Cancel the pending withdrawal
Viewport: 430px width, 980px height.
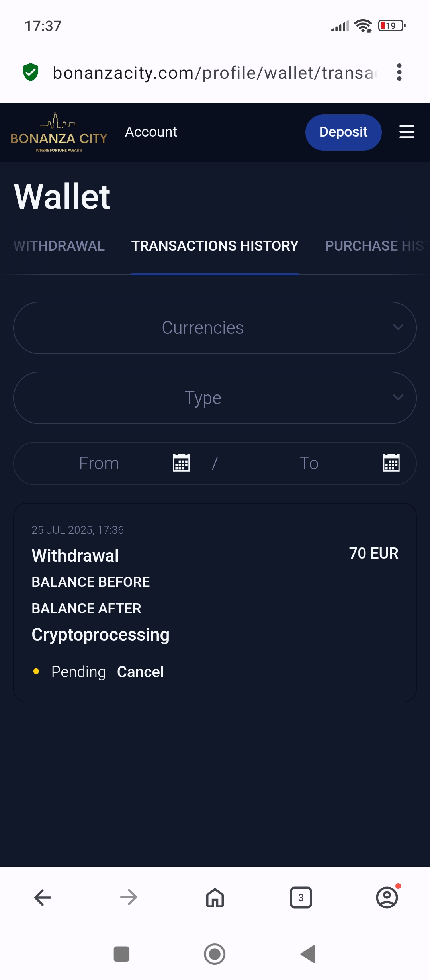[140, 672]
